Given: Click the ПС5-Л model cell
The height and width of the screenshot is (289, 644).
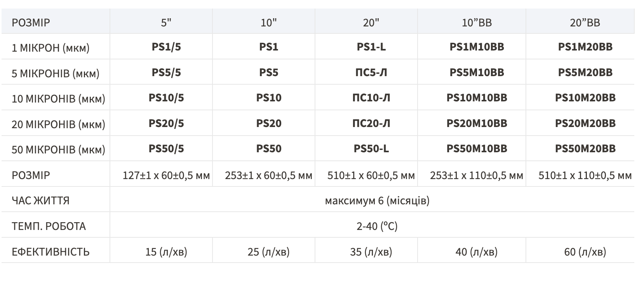Looking at the screenshot, I should (371, 73).
